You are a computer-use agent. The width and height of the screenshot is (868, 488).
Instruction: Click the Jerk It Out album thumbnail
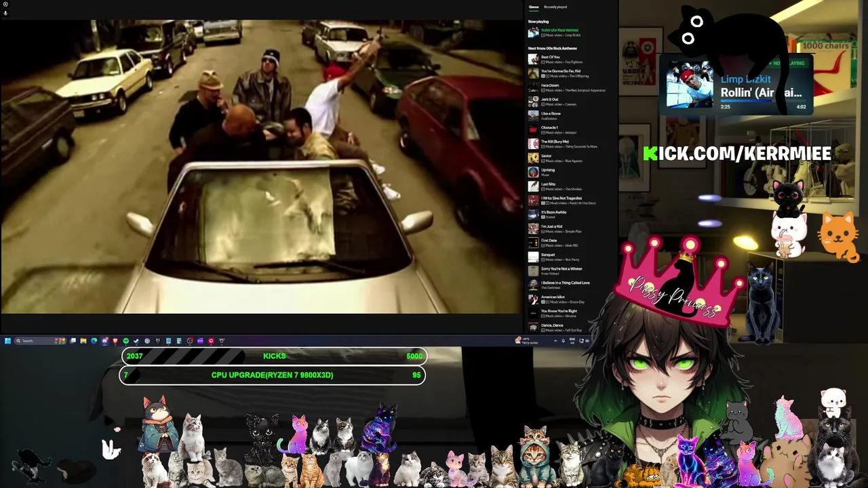tap(534, 102)
